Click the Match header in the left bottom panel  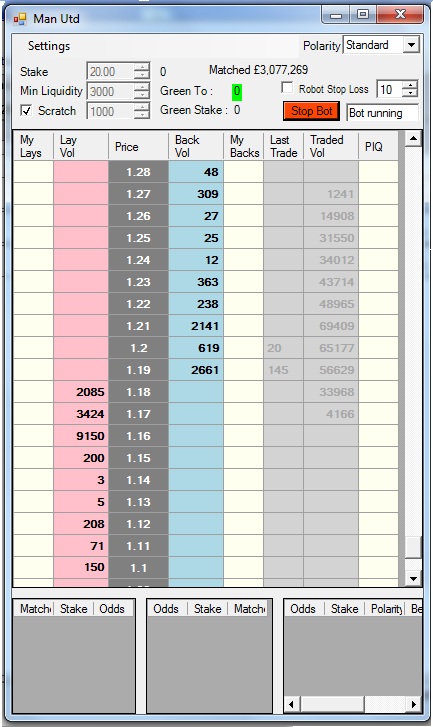click(x=34, y=609)
